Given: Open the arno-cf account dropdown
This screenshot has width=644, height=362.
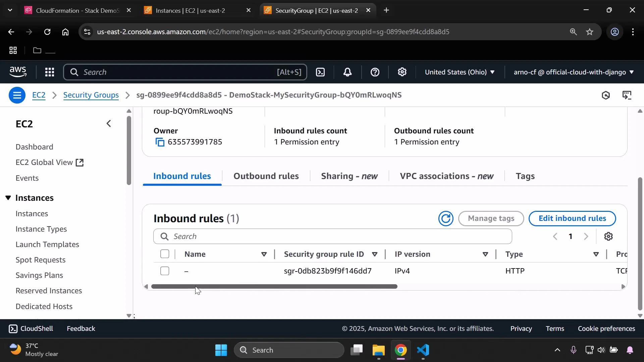Looking at the screenshot, I should 574,72.
